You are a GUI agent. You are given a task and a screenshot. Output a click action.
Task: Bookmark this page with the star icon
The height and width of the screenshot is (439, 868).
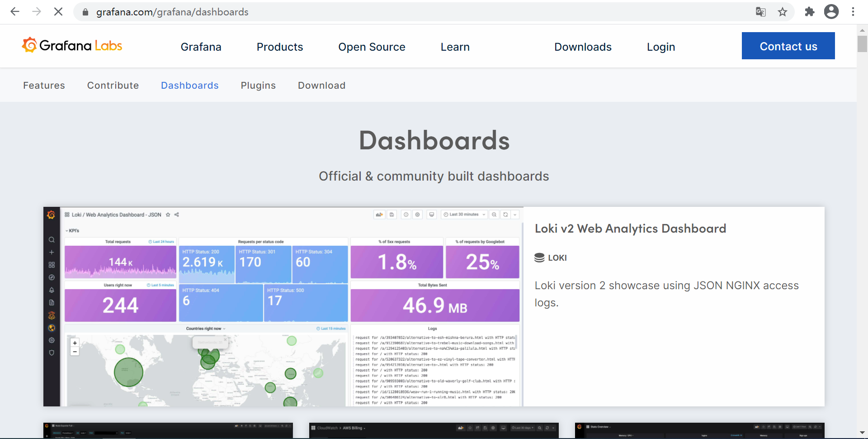point(783,12)
